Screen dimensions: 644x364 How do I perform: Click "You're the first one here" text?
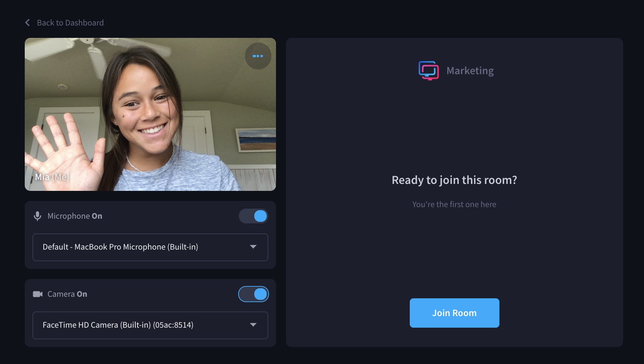(454, 204)
